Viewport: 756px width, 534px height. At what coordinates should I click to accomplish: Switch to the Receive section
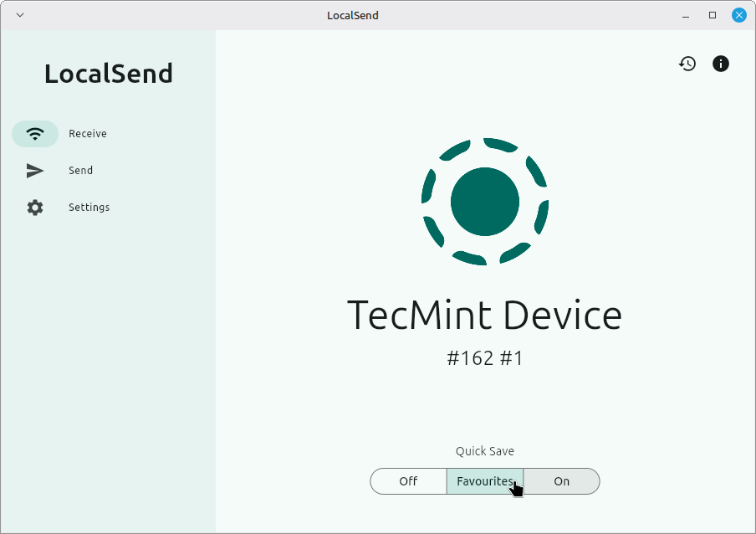(x=88, y=133)
